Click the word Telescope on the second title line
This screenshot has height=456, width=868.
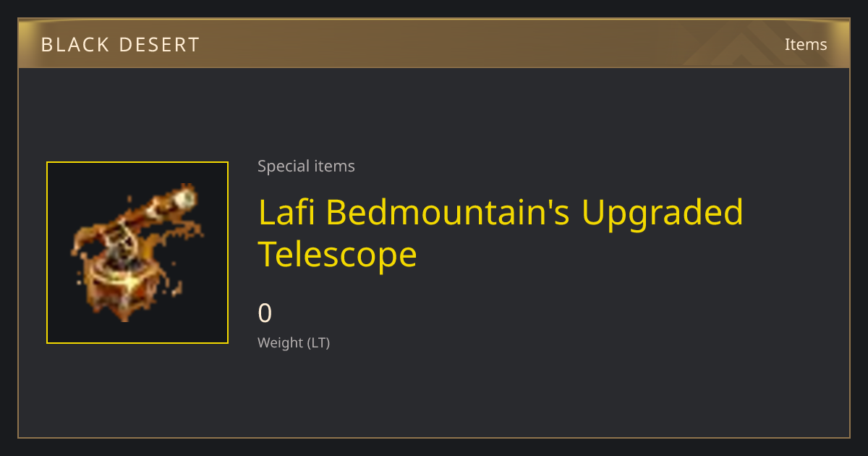coord(338,256)
